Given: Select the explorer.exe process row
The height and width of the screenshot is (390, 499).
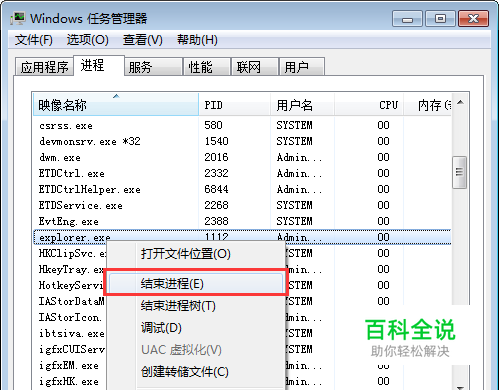Looking at the screenshot, I should point(242,237).
